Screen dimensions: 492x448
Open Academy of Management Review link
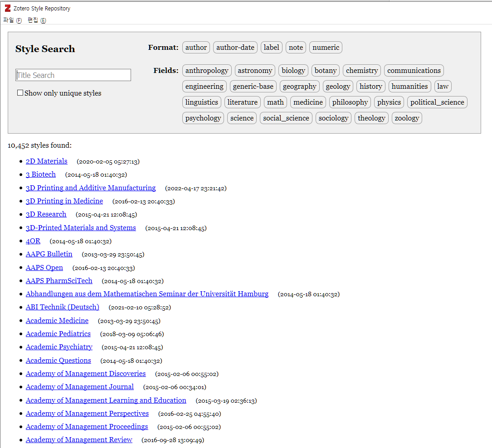click(79, 439)
